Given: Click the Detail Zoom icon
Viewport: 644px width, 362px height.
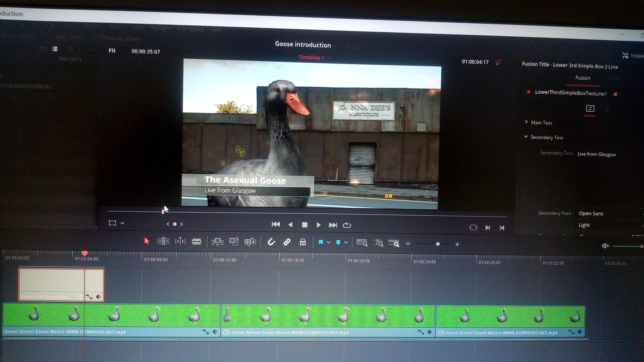Looking at the screenshot, I should 378,243.
